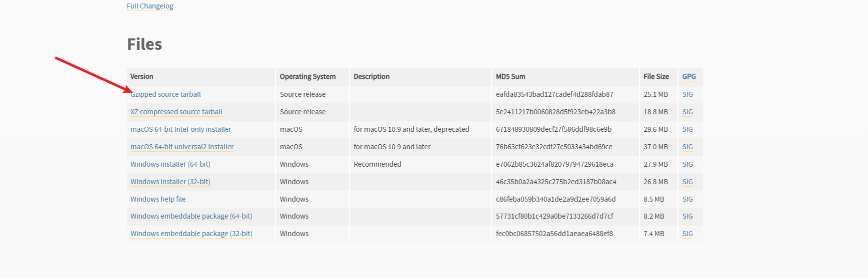Open the Windows help file link
Screen dimensions: 868x278
coord(158,199)
